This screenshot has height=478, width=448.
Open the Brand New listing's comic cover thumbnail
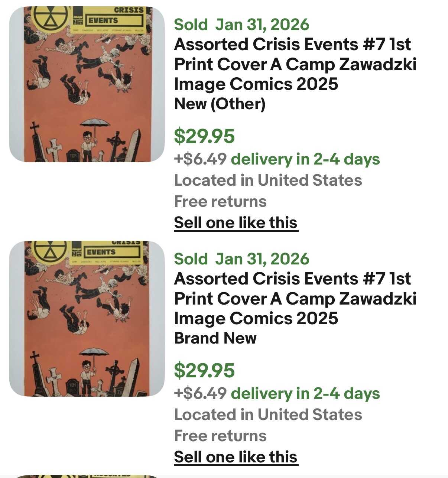click(87, 318)
